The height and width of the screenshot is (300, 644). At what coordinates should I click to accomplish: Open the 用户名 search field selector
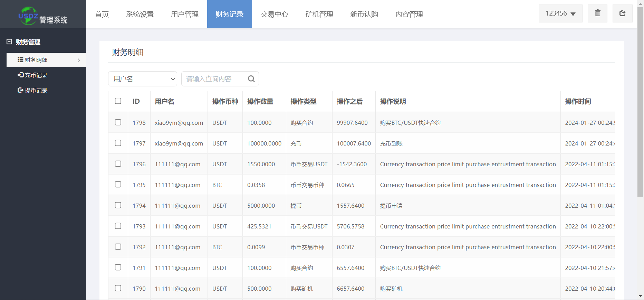click(143, 79)
